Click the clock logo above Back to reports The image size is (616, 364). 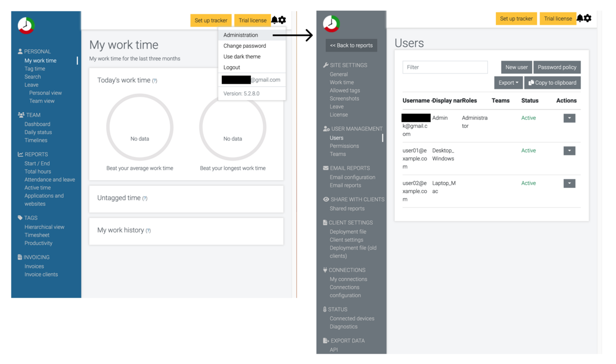(x=331, y=24)
